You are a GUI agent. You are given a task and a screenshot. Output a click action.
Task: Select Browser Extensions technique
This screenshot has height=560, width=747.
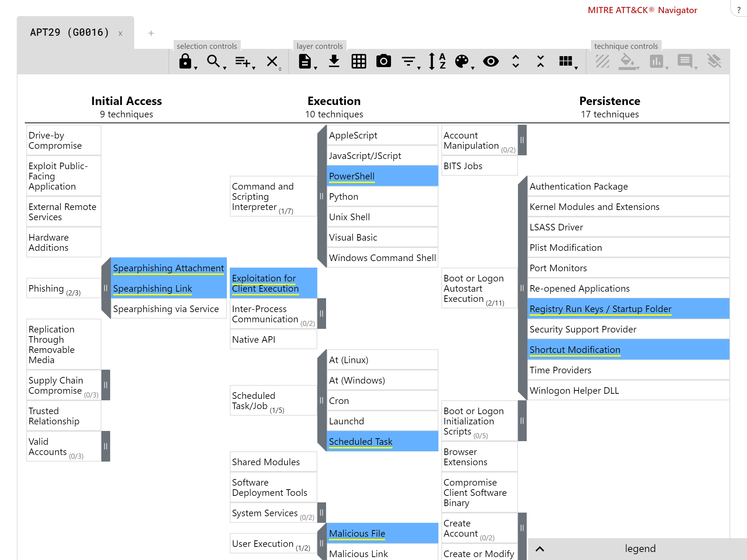click(x=480, y=457)
